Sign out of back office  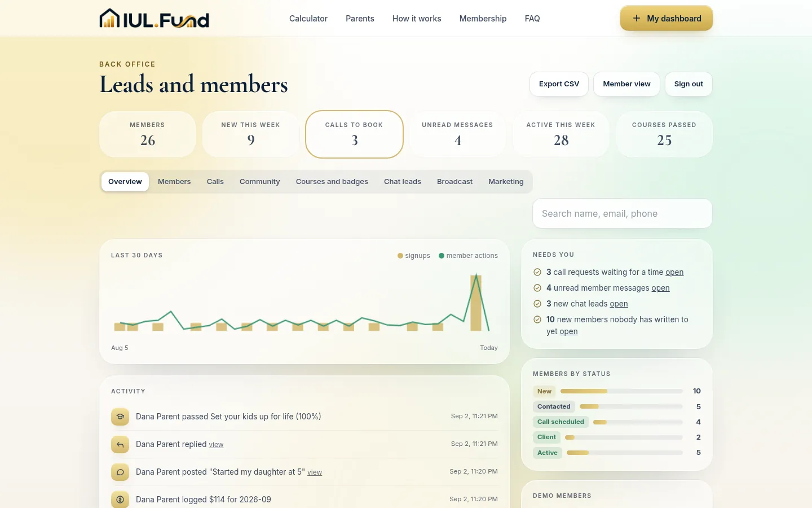coord(689,84)
